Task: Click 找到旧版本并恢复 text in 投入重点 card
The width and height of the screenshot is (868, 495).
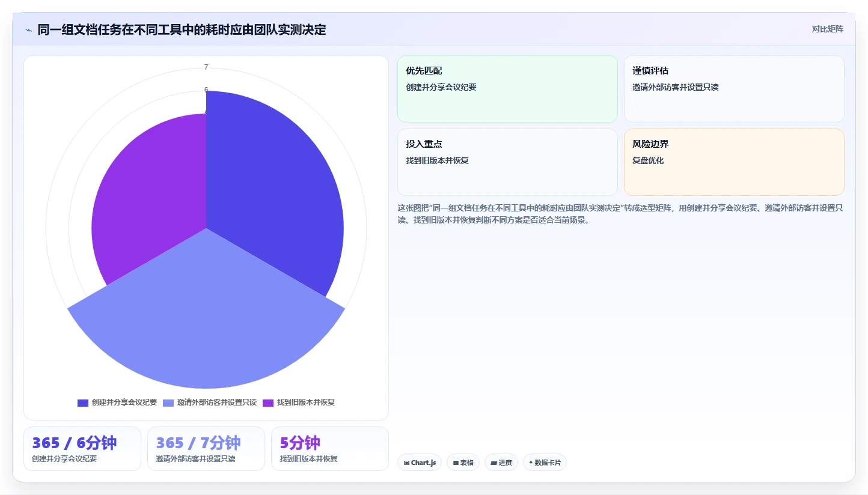Action: coord(437,160)
